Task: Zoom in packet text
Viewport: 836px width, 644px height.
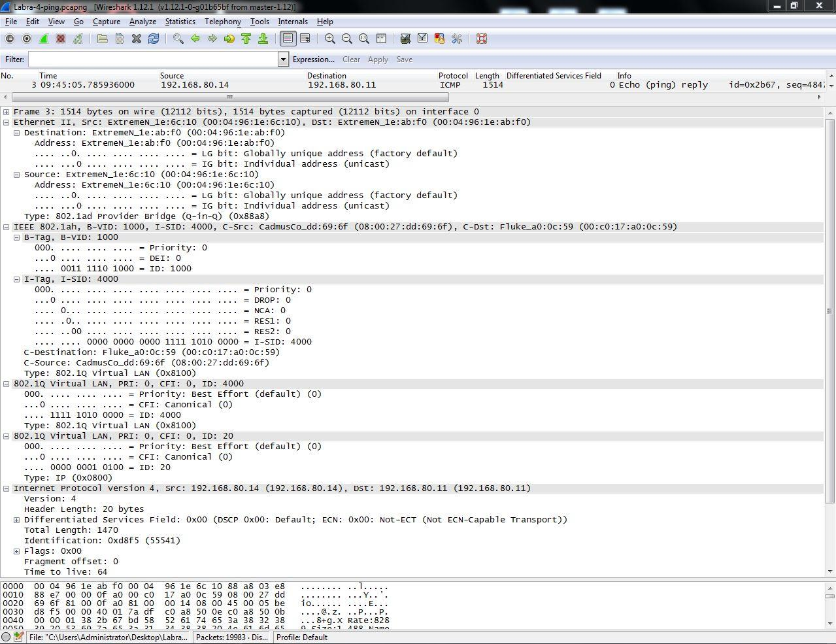Action: (330, 39)
